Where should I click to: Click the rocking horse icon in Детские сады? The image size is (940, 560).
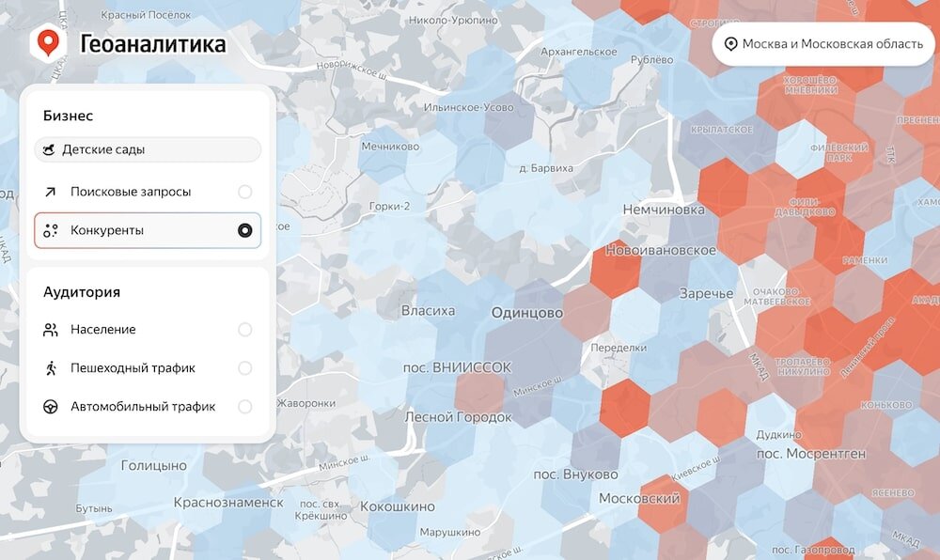coord(49,149)
